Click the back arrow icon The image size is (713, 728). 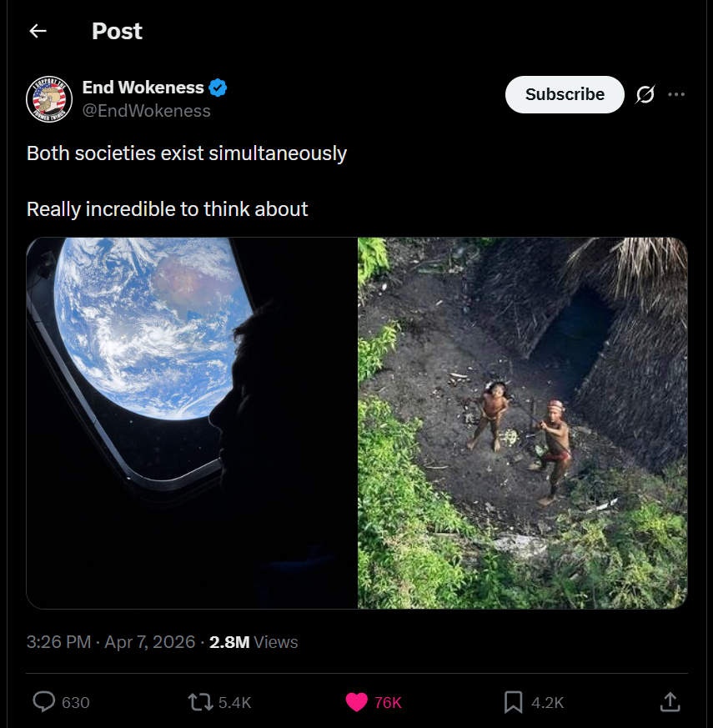point(38,32)
